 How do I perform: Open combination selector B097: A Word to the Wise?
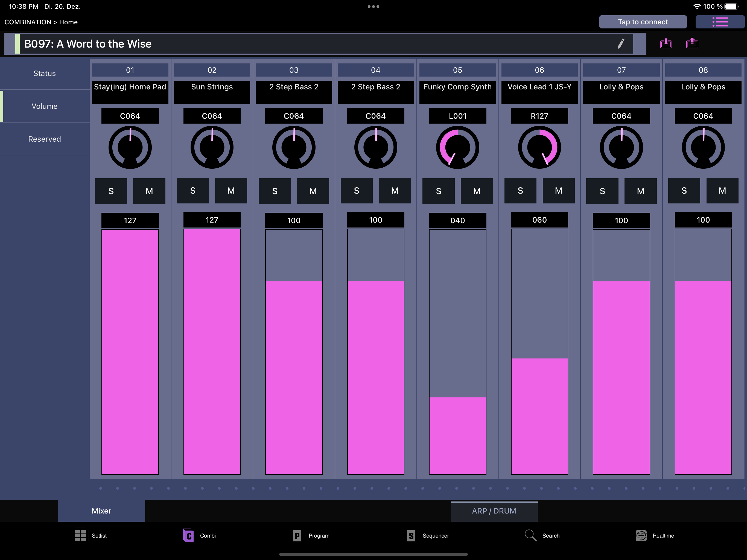[317, 43]
